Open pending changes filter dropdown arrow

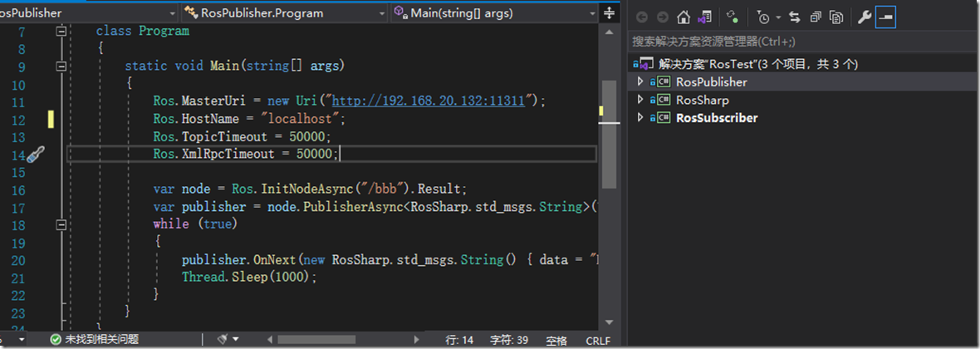[778, 17]
